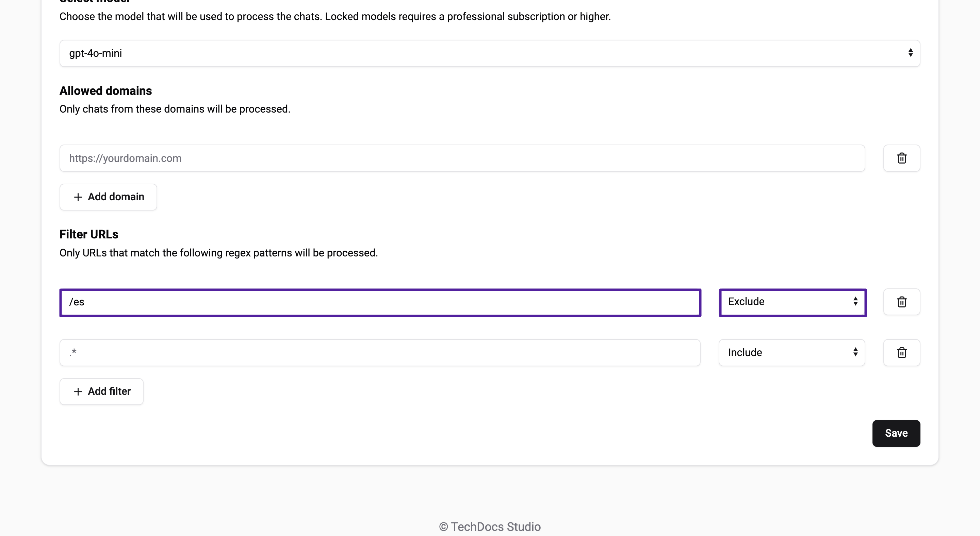
Task: Click the delete icon for domain field
Action: click(901, 158)
